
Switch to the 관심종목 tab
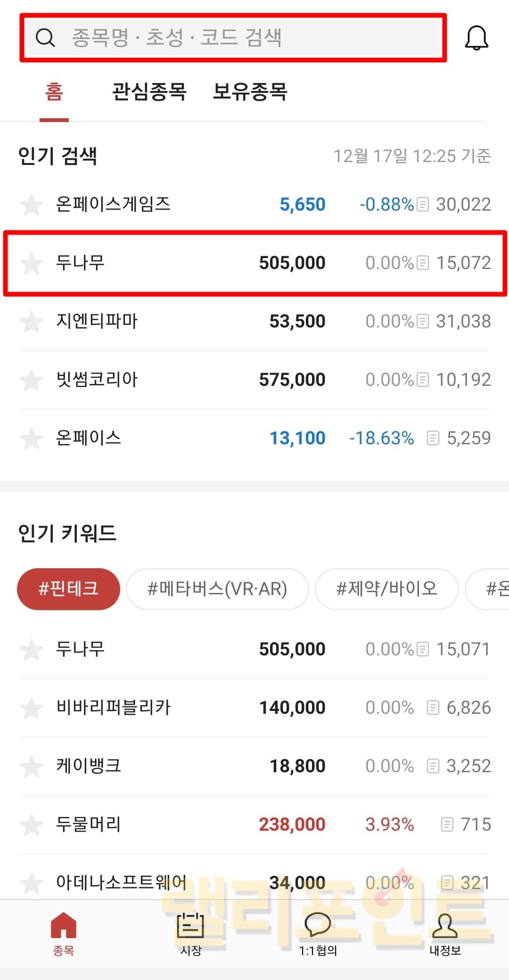[149, 91]
